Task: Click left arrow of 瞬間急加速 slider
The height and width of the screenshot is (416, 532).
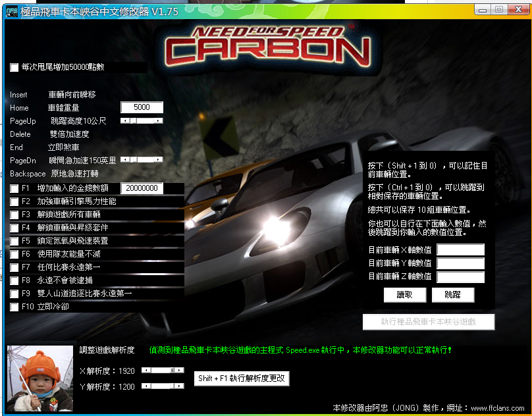Action: click(x=125, y=159)
